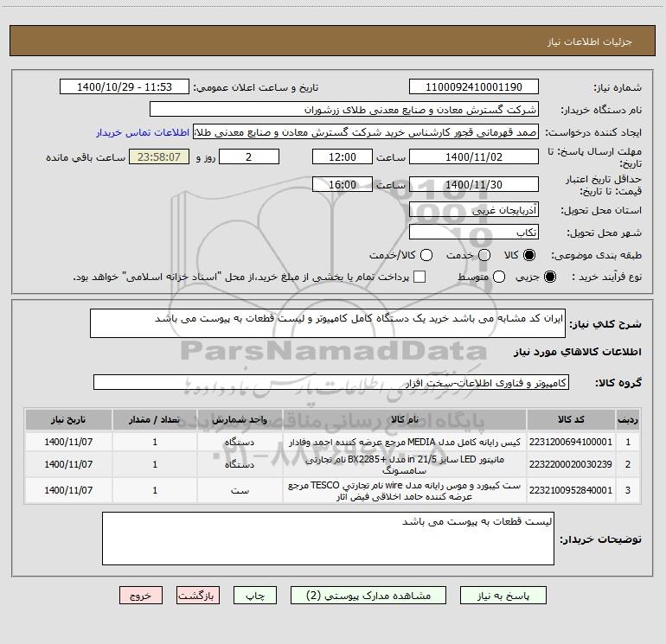Click the TESCO keyboard and mouse set item
This screenshot has width=666, height=644.
tap(405, 490)
